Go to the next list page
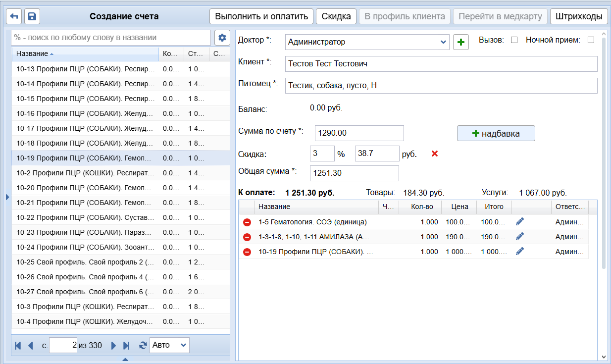This screenshot has width=611, height=364. click(113, 345)
